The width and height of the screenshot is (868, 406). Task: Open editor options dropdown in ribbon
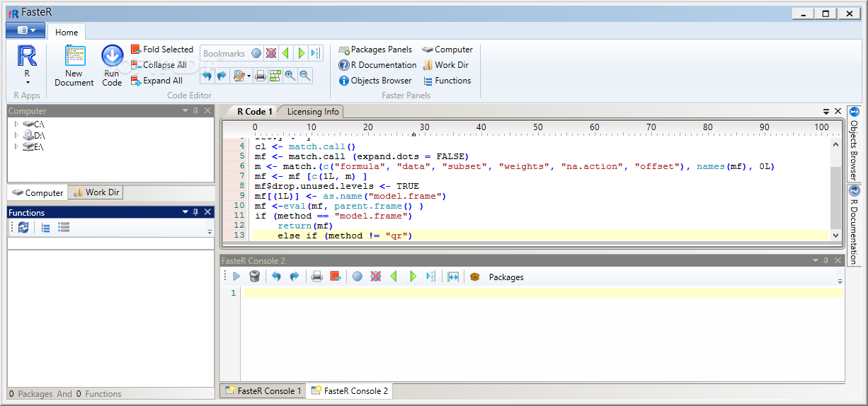click(241, 76)
